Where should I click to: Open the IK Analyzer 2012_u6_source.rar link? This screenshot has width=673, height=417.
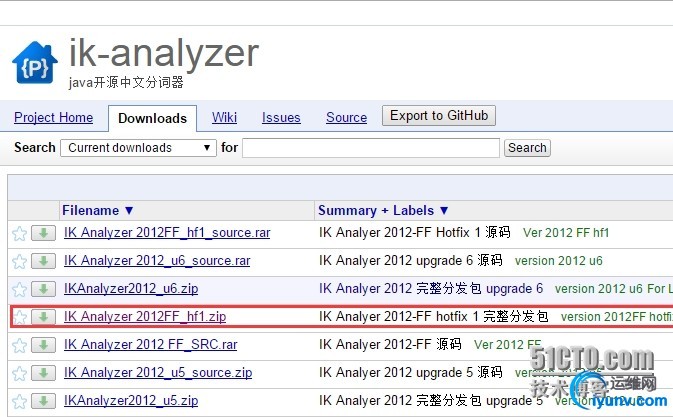pyautogui.click(x=157, y=260)
